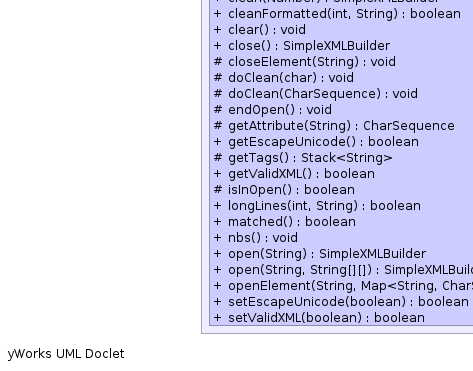473x371 pixels.
Task: Select the open(String, String[][]) method line
Action: (343, 270)
